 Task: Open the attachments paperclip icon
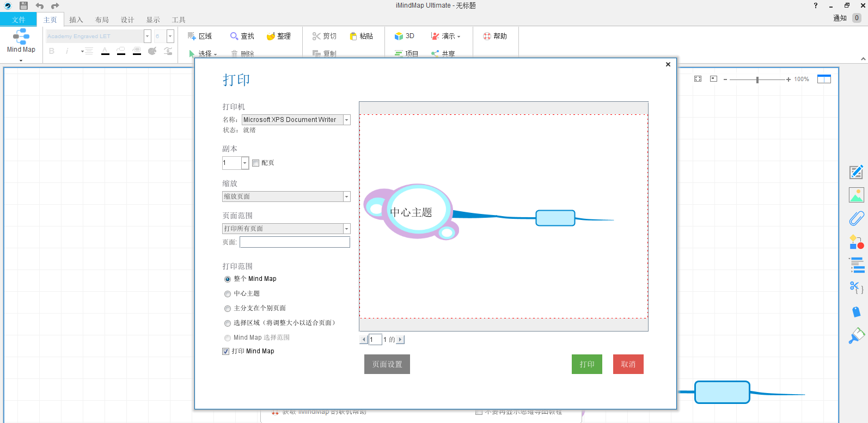(857, 218)
